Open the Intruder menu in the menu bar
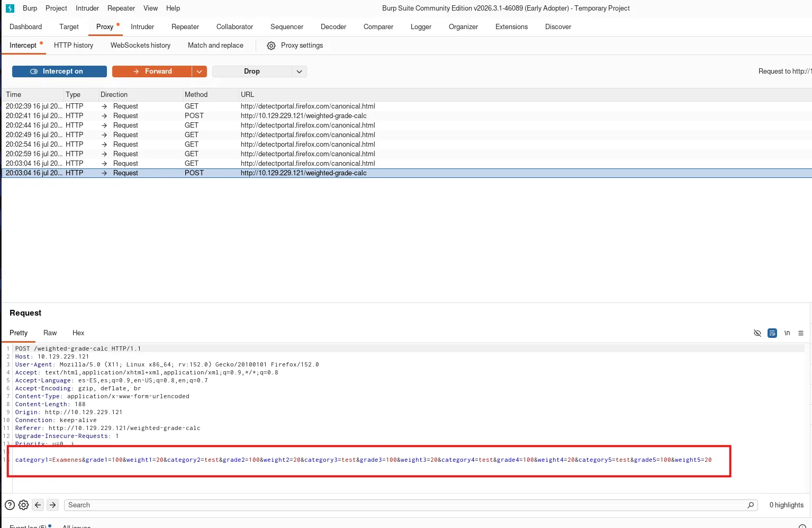The image size is (812, 528). [x=87, y=8]
